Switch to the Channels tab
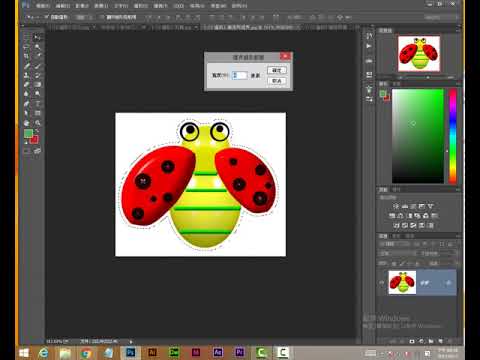Screen dimensions: 480x360 pos(396,236)
